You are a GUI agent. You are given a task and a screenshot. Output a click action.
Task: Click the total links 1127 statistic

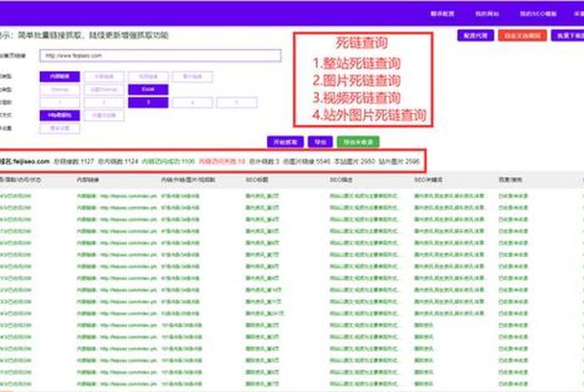[x=73, y=161]
